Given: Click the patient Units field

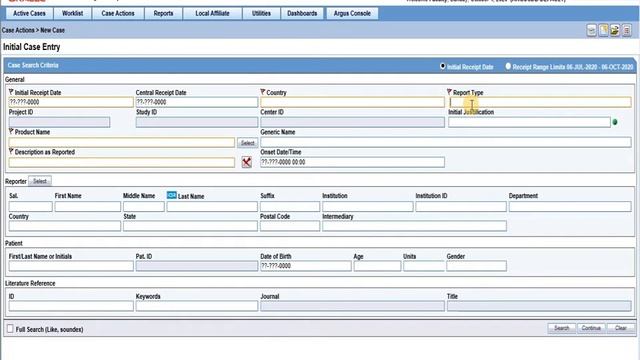Looking at the screenshot, I should 424,266.
